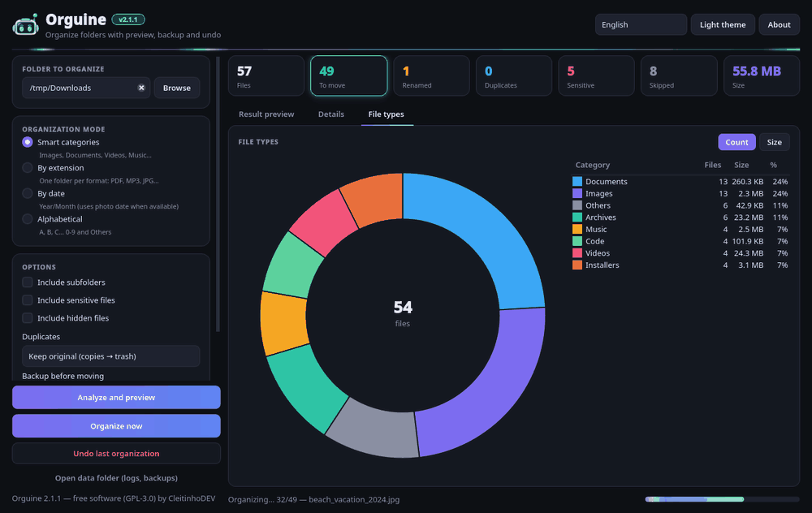Click the Orguine robot logo icon
The image size is (812, 513).
click(x=25, y=24)
